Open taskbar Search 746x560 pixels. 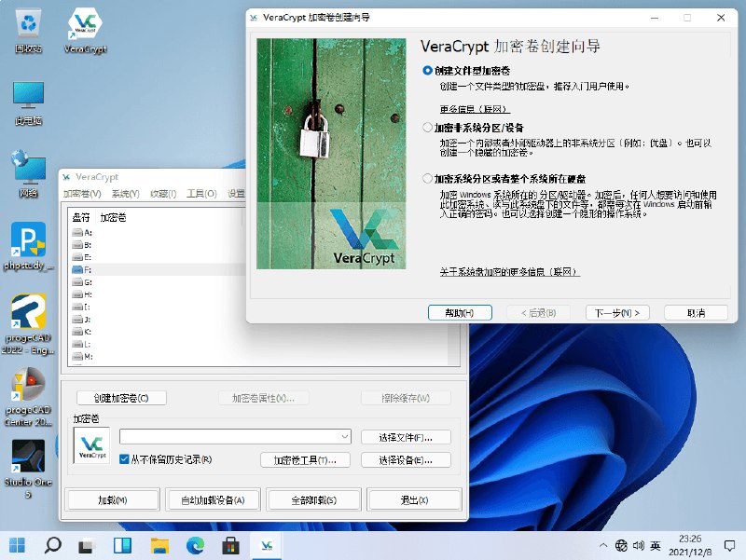[52, 545]
